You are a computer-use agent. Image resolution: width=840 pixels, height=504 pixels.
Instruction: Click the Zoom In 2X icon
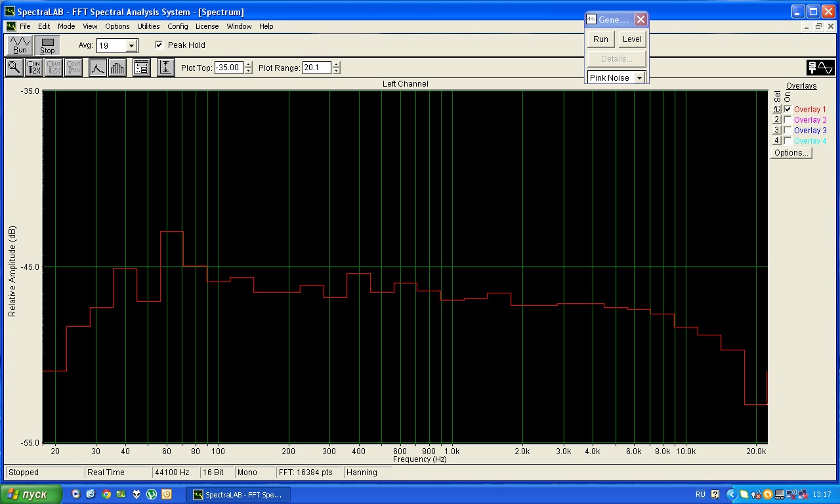pyautogui.click(x=34, y=68)
